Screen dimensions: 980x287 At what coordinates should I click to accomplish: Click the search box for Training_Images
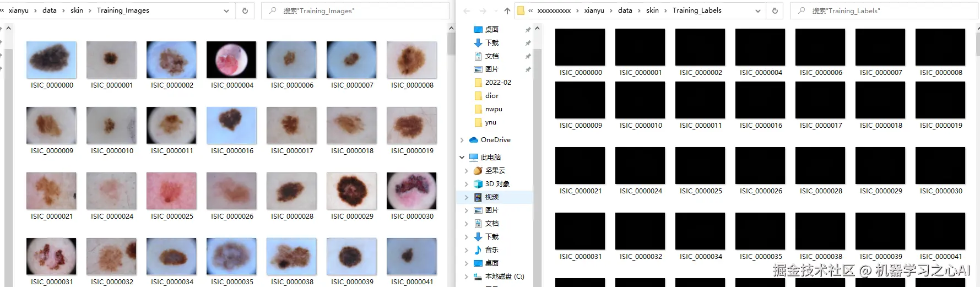click(x=355, y=10)
